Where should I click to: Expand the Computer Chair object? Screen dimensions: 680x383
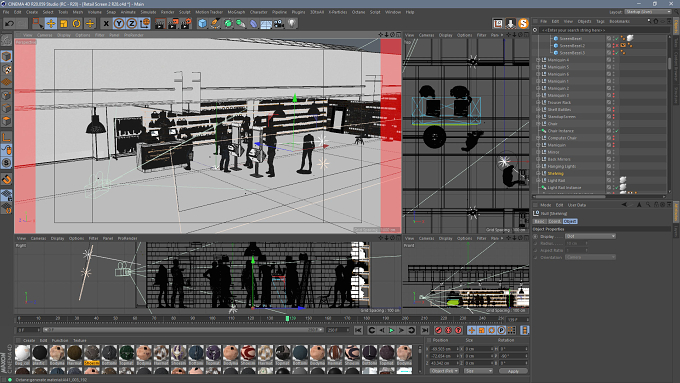pyautogui.click(x=538, y=138)
